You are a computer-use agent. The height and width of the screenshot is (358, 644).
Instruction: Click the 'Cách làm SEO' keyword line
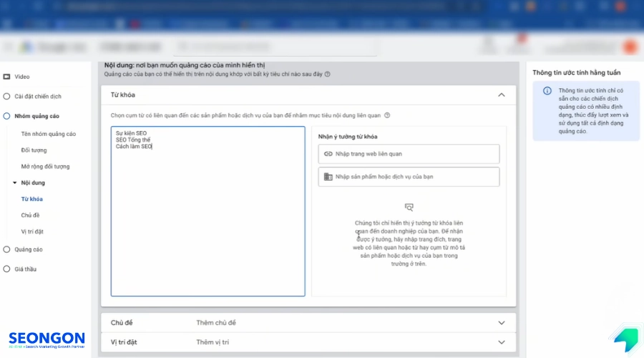(134, 146)
